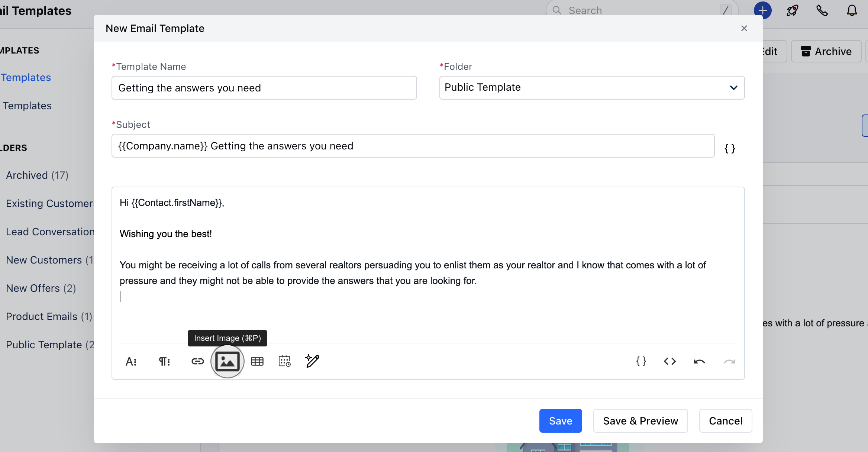Image resolution: width=868 pixels, height=452 pixels.
Task: Toggle the HTML code view icon
Action: point(669,361)
